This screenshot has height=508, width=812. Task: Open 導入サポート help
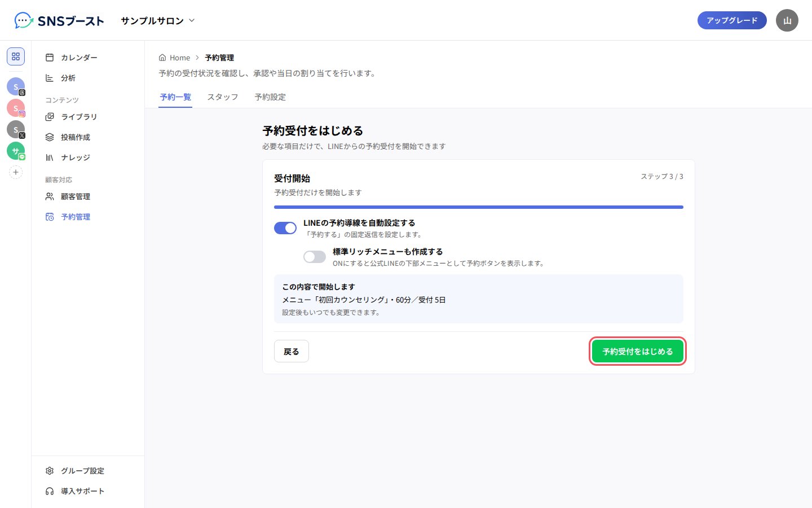coord(88,491)
